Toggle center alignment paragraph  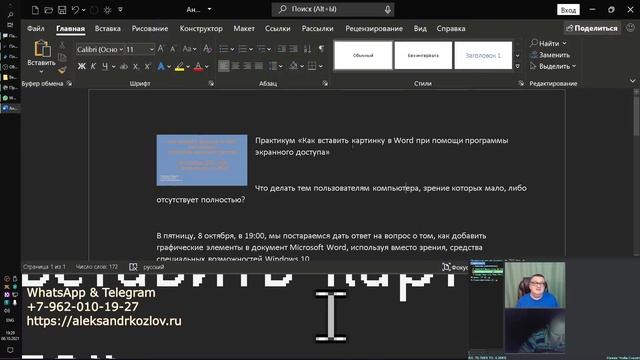(236, 66)
